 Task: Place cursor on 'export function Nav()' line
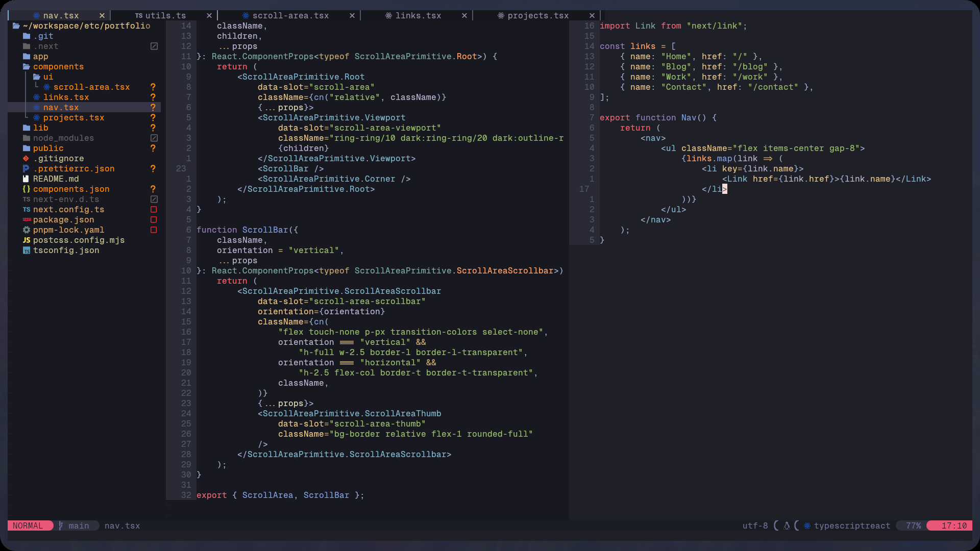pyautogui.click(x=658, y=118)
